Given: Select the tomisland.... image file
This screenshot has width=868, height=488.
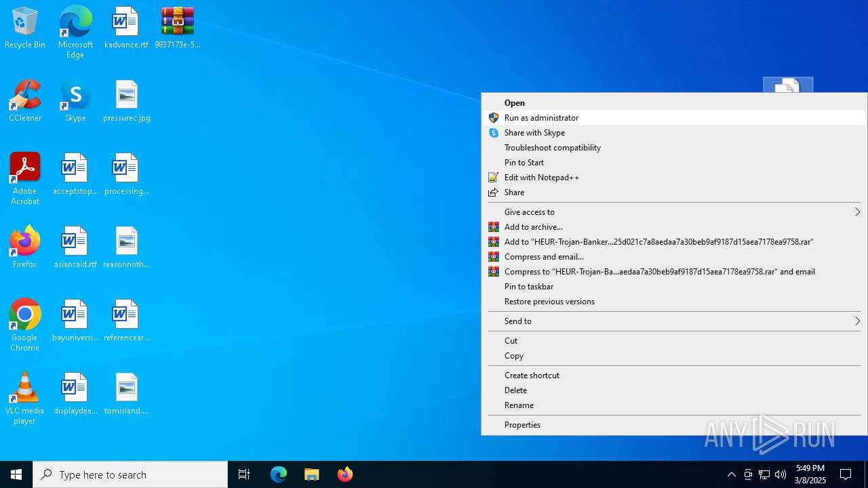Looking at the screenshot, I should 127,394.
